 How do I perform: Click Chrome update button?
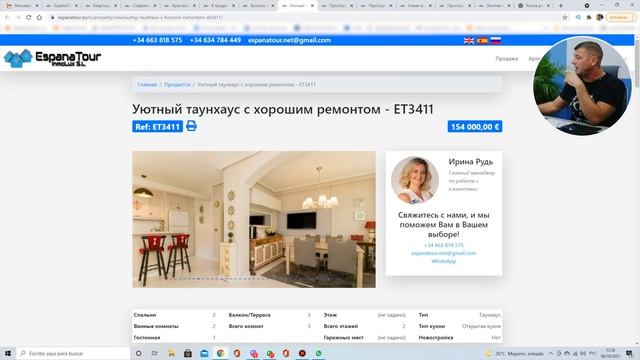(x=621, y=18)
